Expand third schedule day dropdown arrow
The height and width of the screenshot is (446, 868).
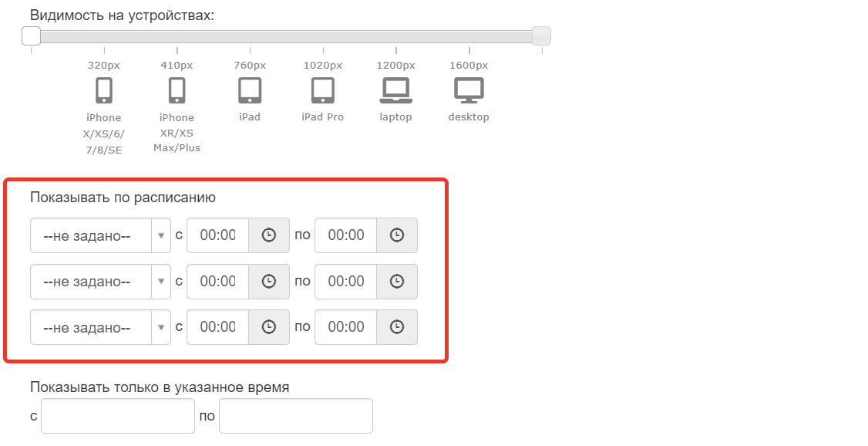tap(161, 327)
